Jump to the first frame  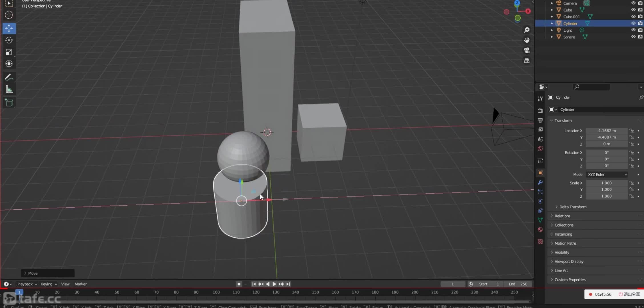[x=254, y=284]
